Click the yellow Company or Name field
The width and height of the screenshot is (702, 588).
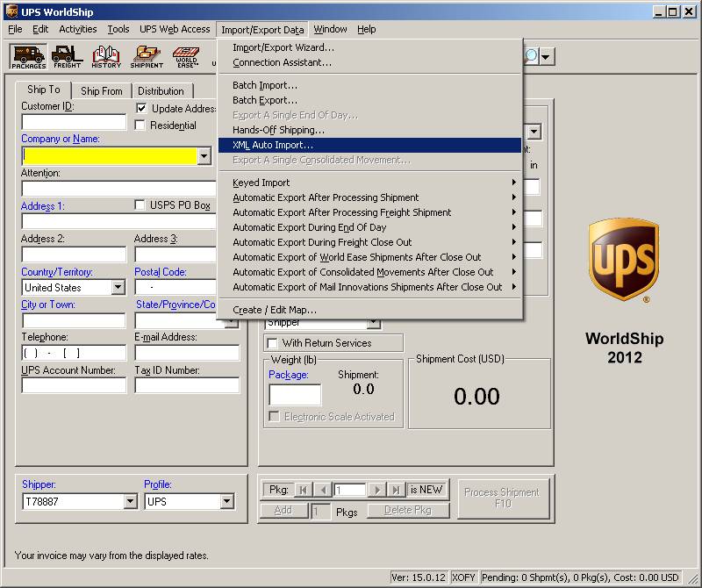(x=111, y=156)
